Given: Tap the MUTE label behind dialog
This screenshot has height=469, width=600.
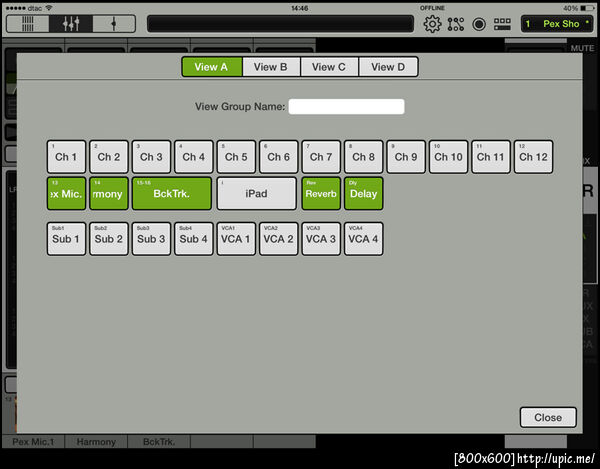Looking at the screenshot, I should point(582,48).
